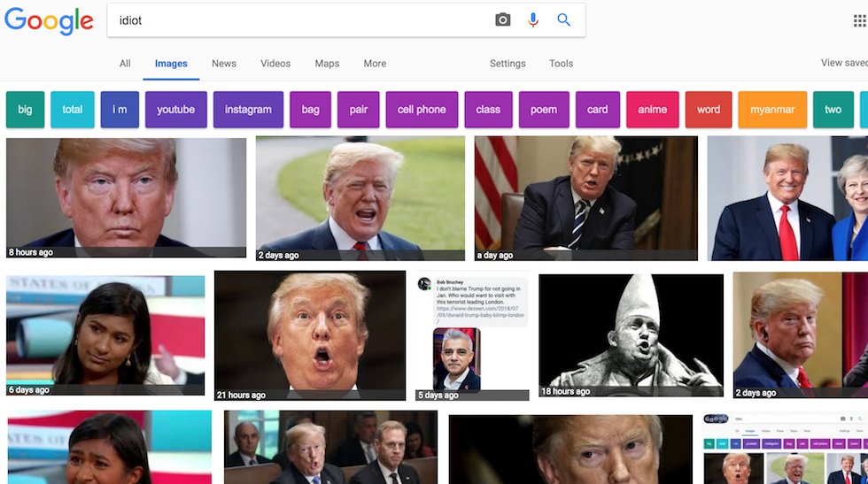This screenshot has width=868, height=484.
Task: Select the "cell phone" chip
Action: [422, 110]
